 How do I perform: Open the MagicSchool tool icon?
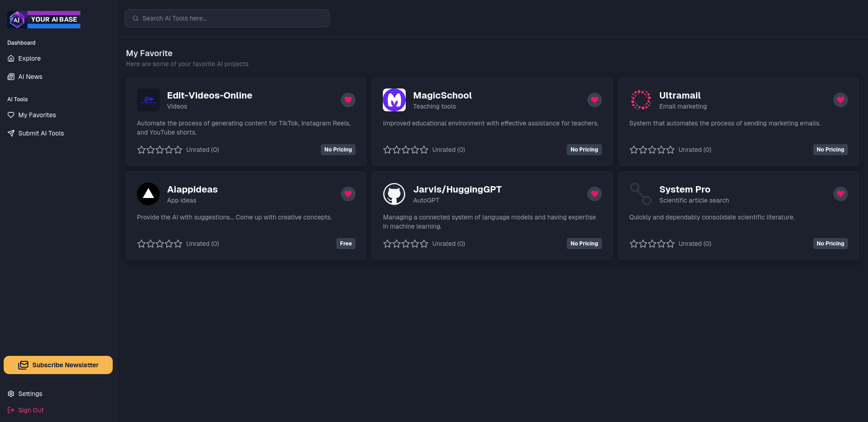pyautogui.click(x=394, y=100)
